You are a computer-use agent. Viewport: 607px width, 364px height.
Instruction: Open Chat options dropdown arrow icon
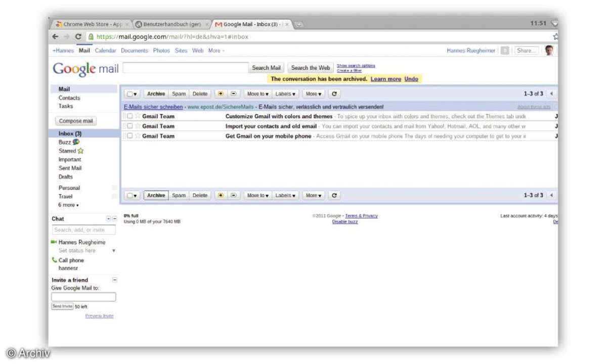point(108,219)
